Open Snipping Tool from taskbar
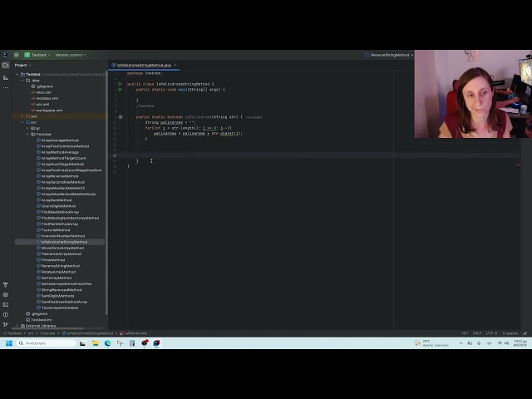Viewport: 532px width, 399px height. point(120,343)
